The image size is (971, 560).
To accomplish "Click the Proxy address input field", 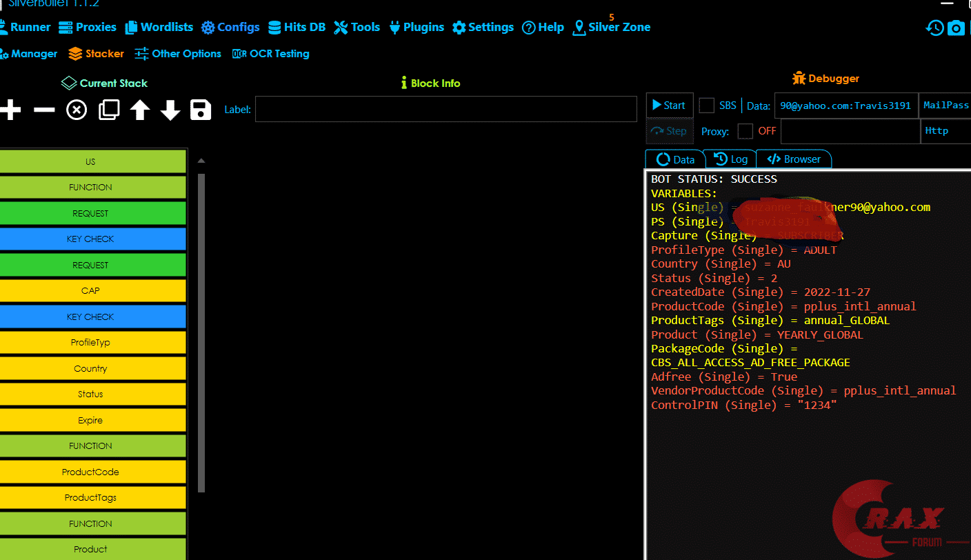I will 850,131.
